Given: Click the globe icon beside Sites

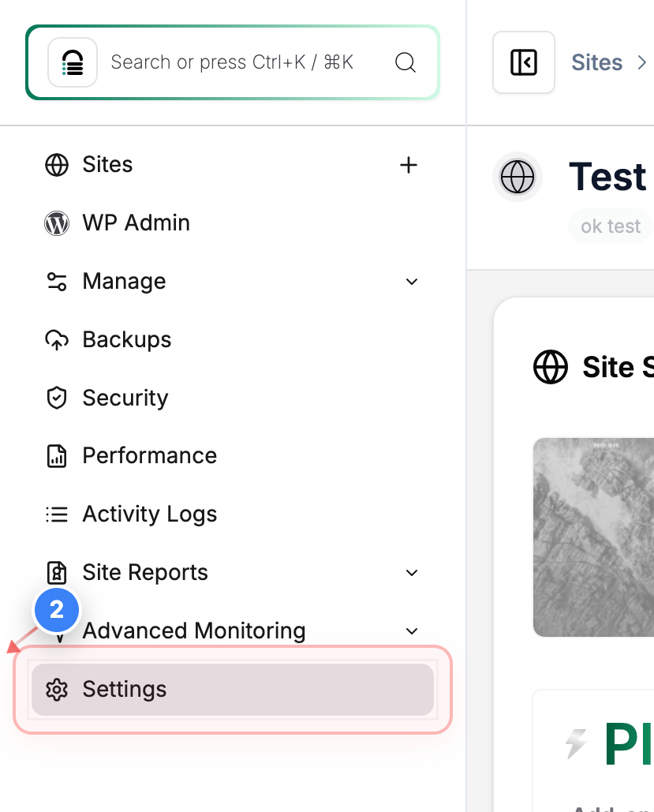Looking at the screenshot, I should click(56, 165).
